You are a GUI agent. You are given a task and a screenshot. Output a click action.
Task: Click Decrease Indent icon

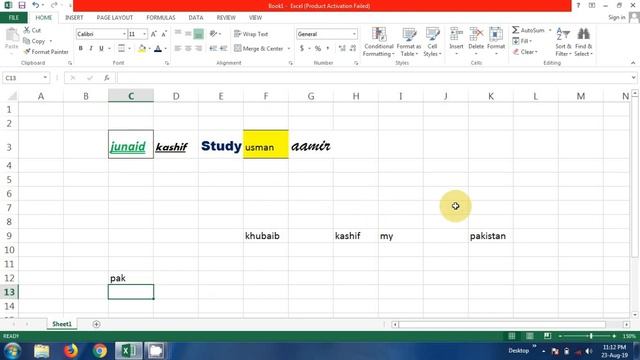pyautogui.click(x=213, y=49)
